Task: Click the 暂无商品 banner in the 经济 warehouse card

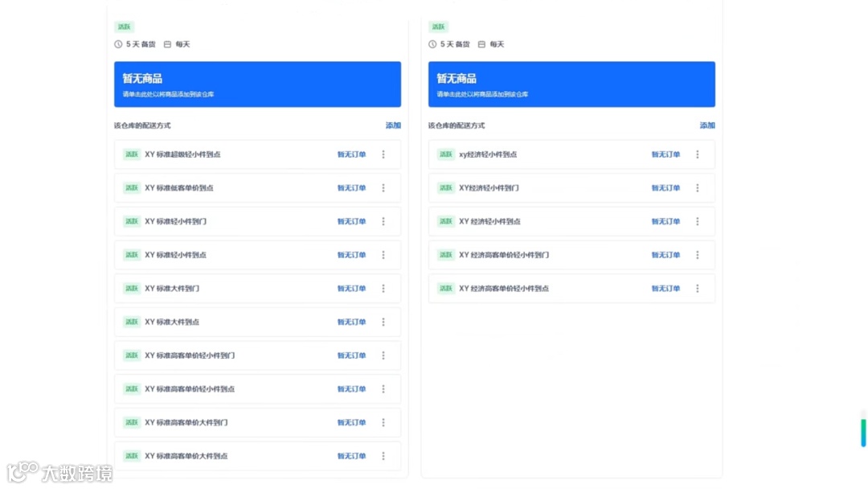Action: (572, 84)
